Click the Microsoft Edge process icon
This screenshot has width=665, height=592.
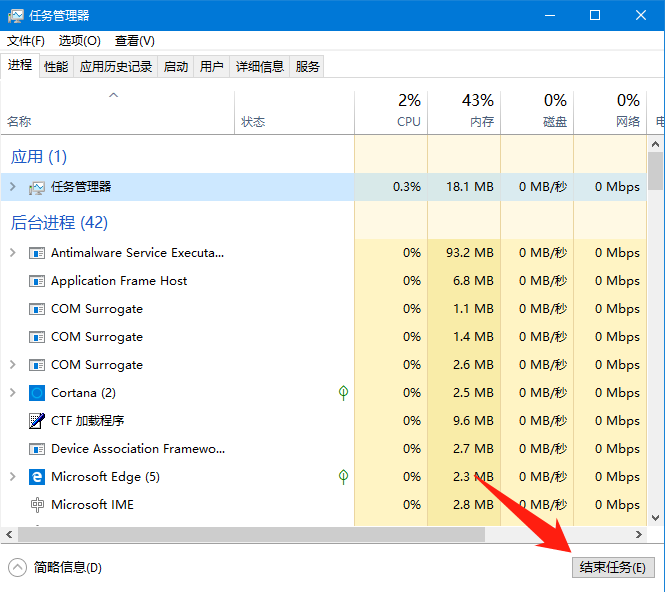coord(37,477)
